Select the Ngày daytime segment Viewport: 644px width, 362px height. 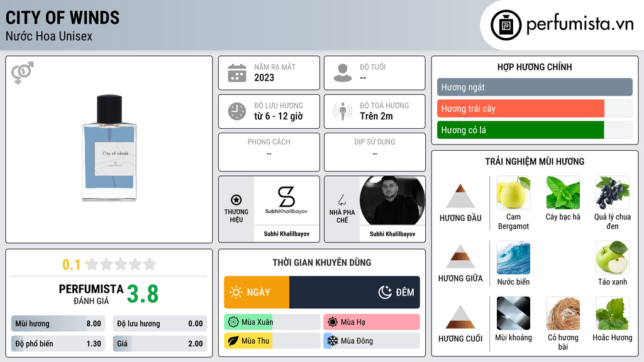pyautogui.click(x=257, y=292)
